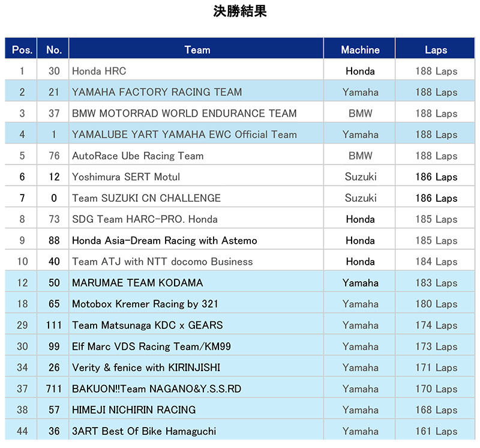Click Team SUZUKI CN CHALLENGE cell
Viewport: 480px width, 448px height.
[x=196, y=198]
